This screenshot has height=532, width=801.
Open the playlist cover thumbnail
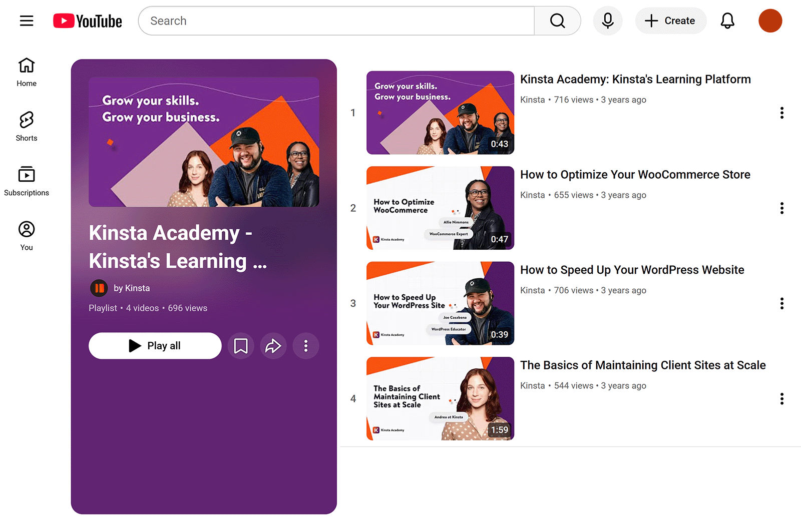pyautogui.click(x=204, y=142)
